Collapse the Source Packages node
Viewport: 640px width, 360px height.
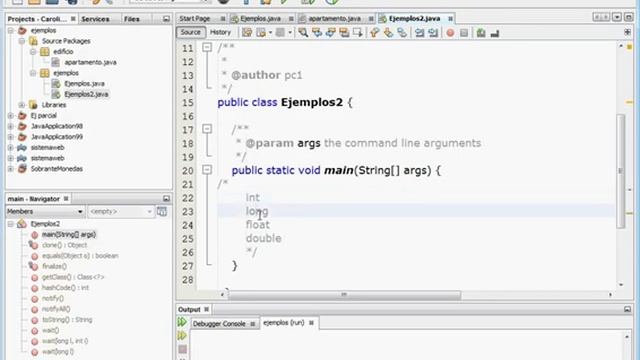[x=22, y=41]
